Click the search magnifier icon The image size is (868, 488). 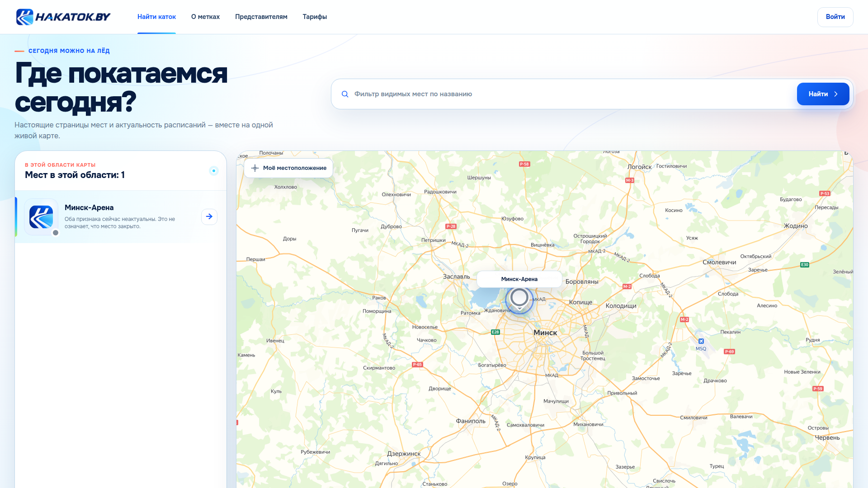coord(345,94)
